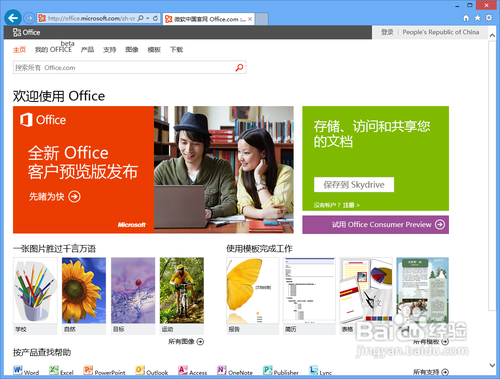Go back with the browser Back arrow
Viewport: 500px width, 379px height.
tap(13, 18)
